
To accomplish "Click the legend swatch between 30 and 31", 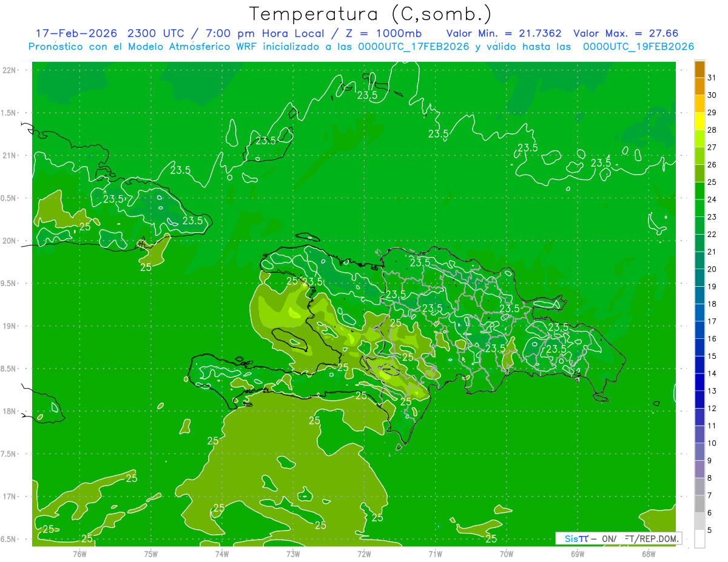I will coord(699,86).
